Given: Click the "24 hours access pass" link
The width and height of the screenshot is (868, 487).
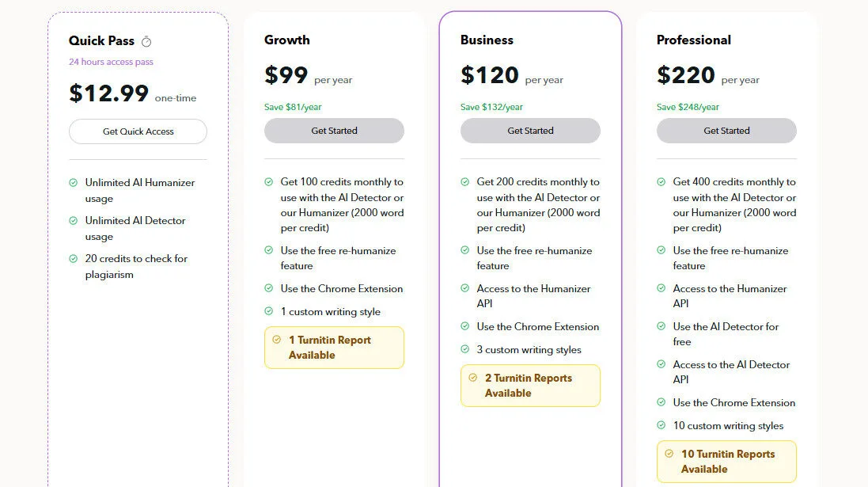Looking at the screenshot, I should [111, 62].
